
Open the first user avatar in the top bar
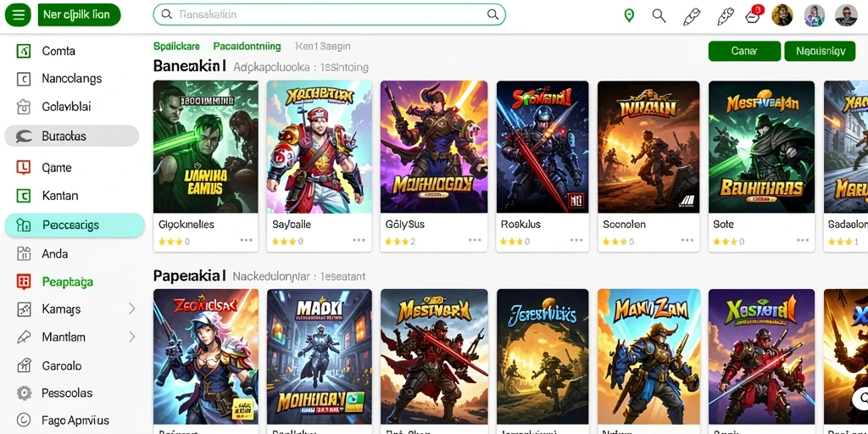point(782,15)
